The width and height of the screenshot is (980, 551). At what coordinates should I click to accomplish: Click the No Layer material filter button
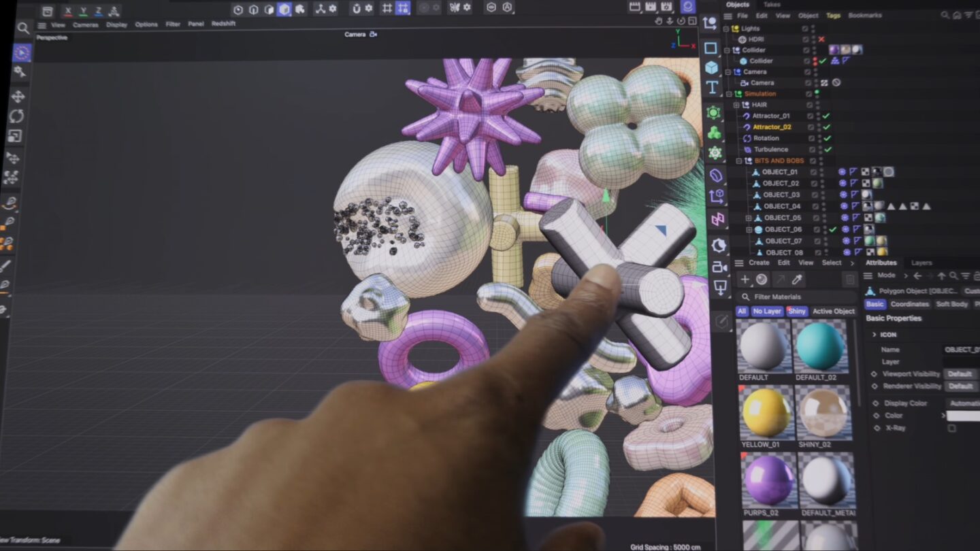767,311
